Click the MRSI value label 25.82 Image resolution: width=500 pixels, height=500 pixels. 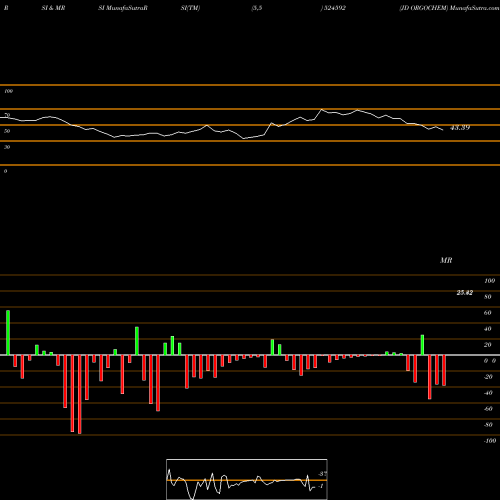coord(465,293)
